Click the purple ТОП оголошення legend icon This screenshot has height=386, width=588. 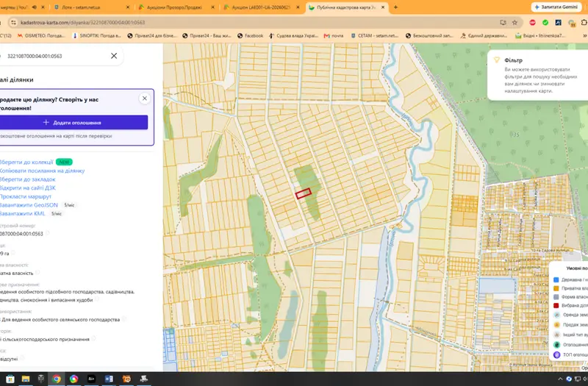[x=556, y=355]
